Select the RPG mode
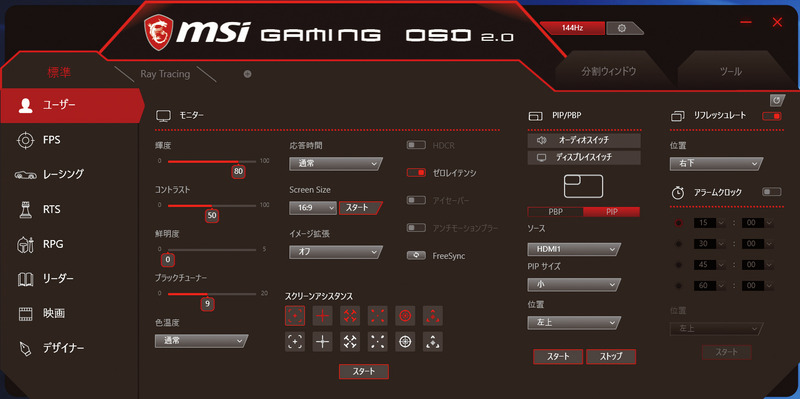Screen dimensions: 800x399 [69, 244]
